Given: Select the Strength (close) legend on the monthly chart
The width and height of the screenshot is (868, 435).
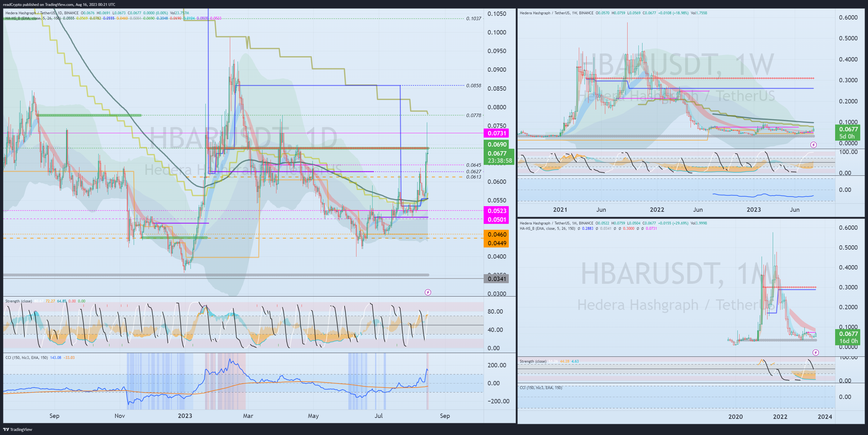Looking at the screenshot, I should pyautogui.click(x=533, y=361).
